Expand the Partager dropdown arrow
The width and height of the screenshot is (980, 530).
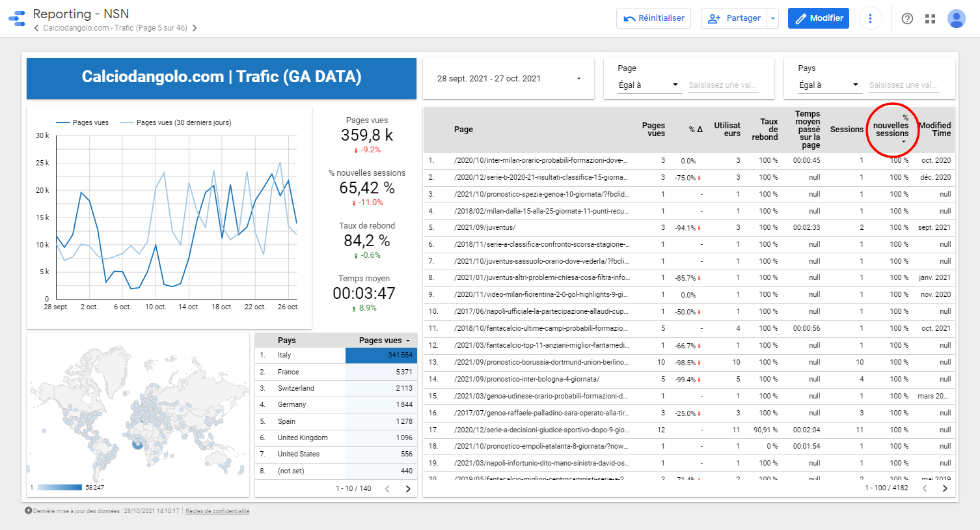click(772, 19)
